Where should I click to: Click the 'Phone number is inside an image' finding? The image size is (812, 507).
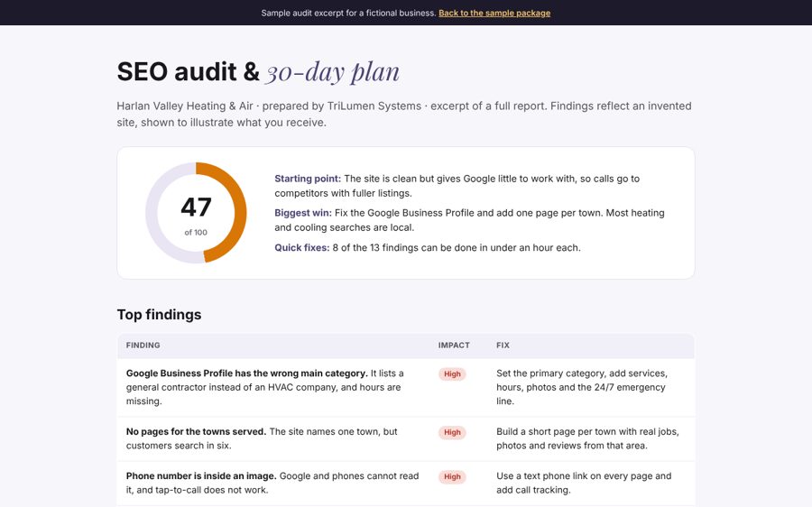click(x=201, y=476)
